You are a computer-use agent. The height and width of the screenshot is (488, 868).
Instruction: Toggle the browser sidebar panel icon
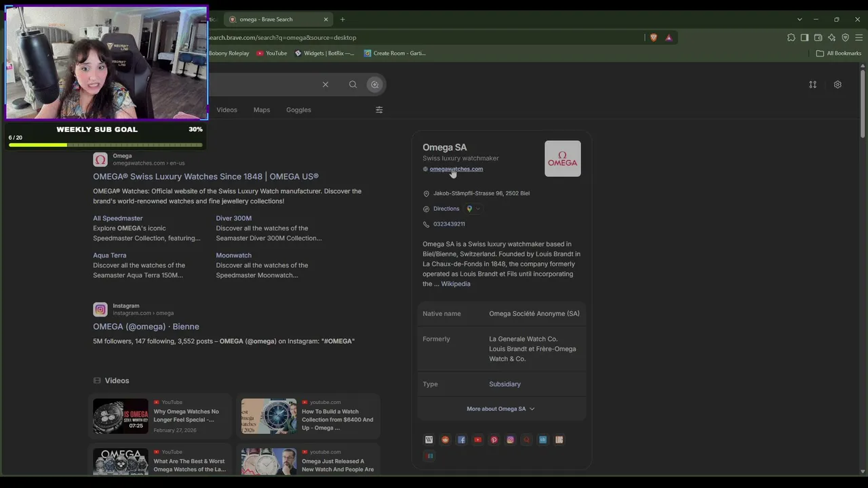(805, 38)
